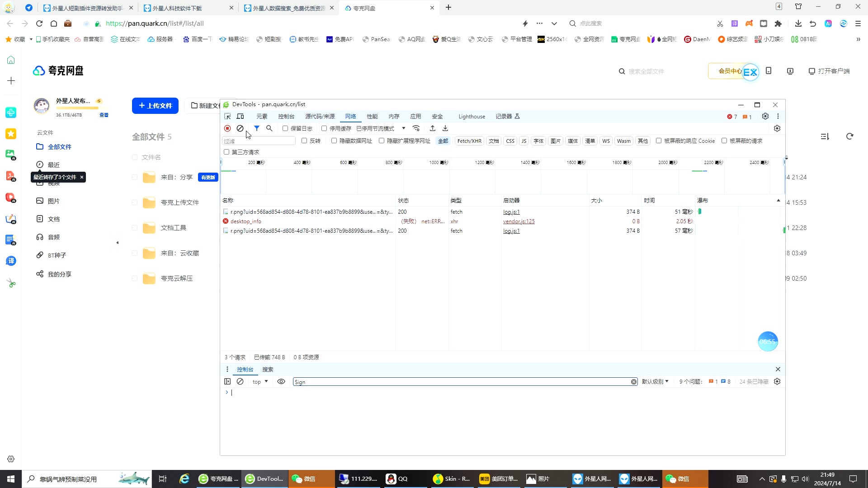Screen dimensions: 868x488
Task: Click the storage usage progress bar
Action: coord(77,108)
